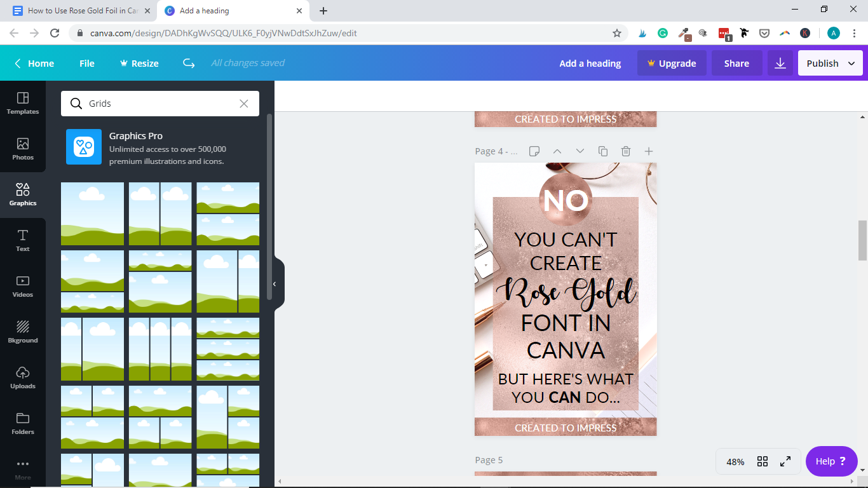Click the graphics panel scrollbar
The height and width of the screenshot is (488, 868).
pos(269,207)
